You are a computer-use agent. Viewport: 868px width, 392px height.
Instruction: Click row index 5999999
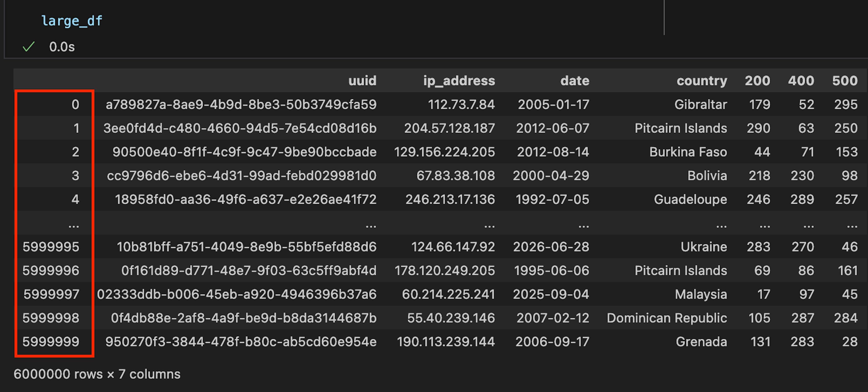51,342
